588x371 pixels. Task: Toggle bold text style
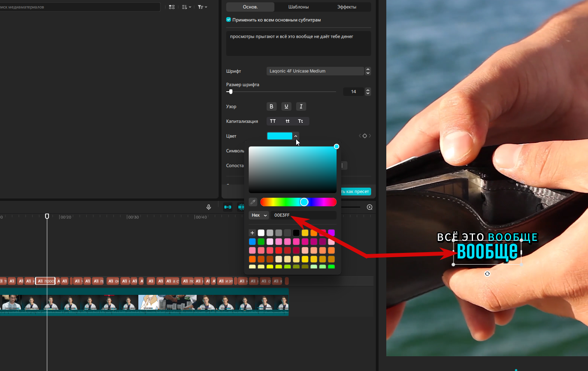271,106
